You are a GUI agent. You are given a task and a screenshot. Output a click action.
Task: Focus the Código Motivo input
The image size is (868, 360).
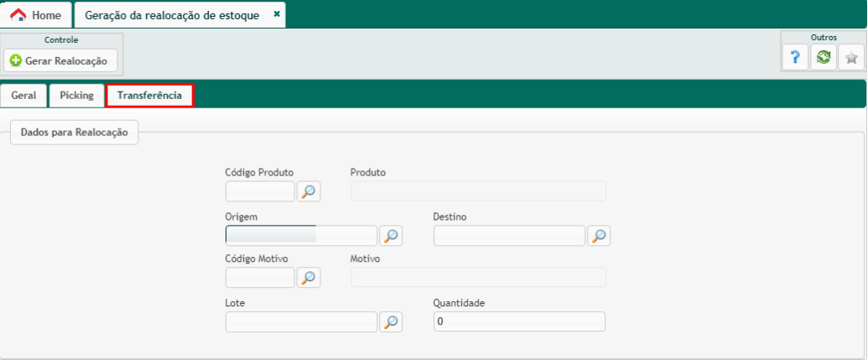tap(260, 278)
